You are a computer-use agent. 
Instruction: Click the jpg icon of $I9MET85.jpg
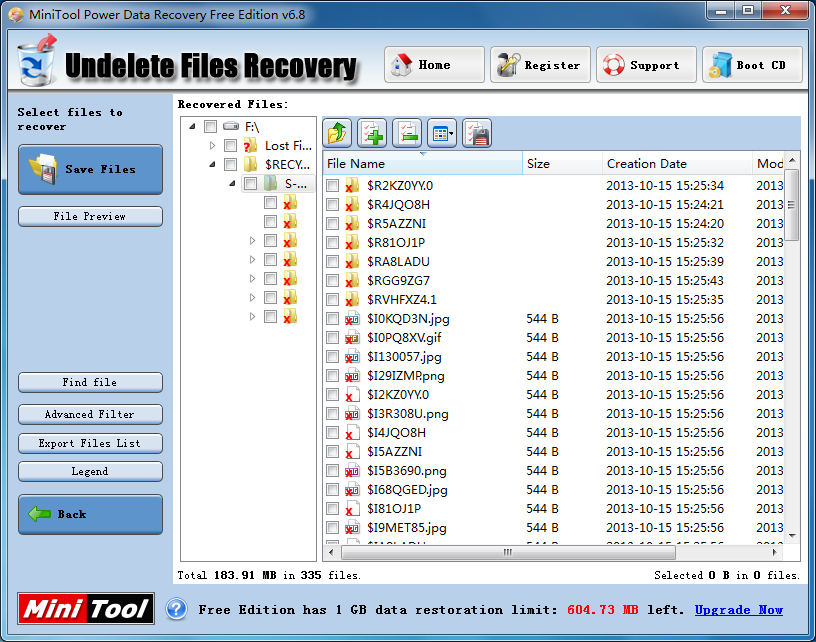(352, 528)
